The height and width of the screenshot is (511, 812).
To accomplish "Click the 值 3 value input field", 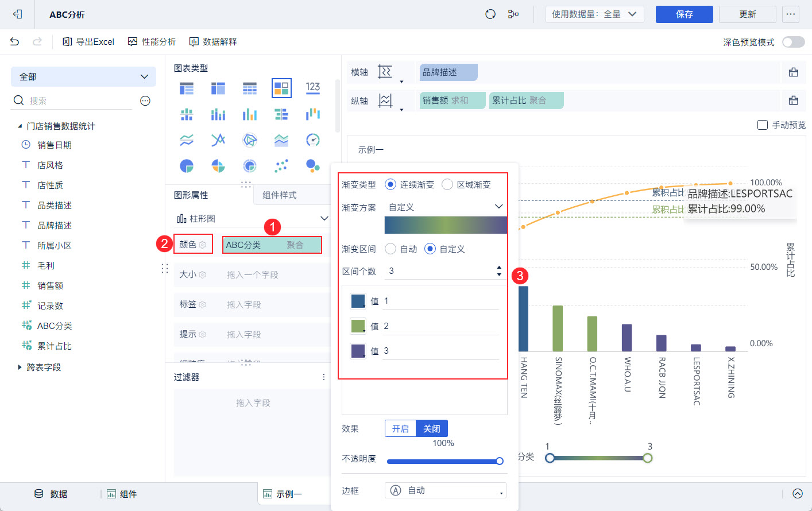I will pyautogui.click(x=440, y=351).
